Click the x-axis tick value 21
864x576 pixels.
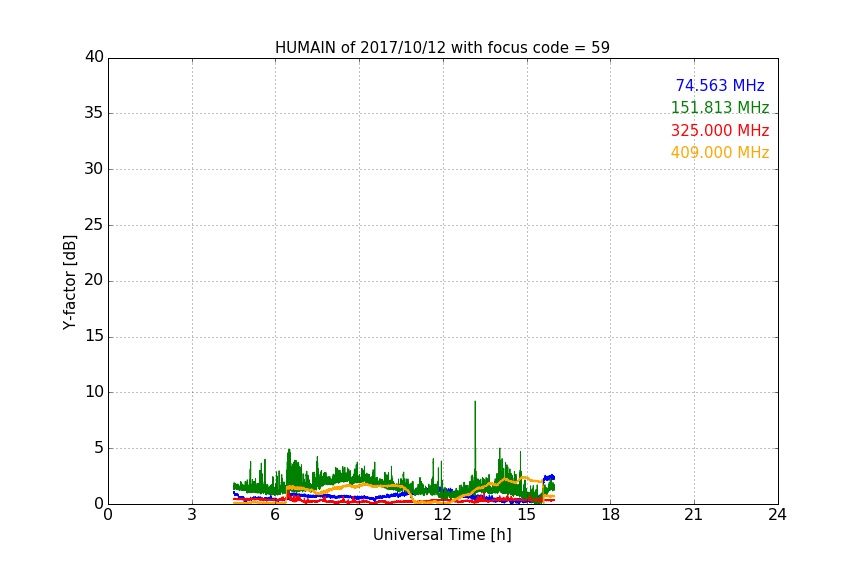(694, 515)
